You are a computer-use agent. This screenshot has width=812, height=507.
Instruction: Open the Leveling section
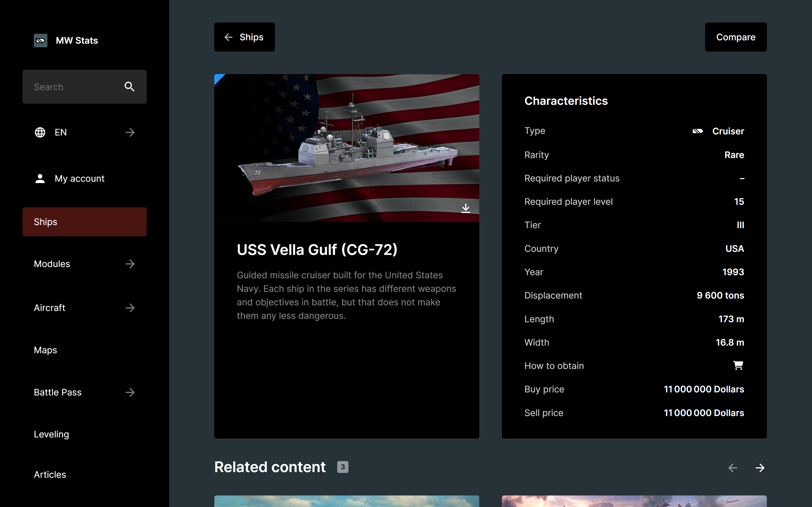point(51,434)
